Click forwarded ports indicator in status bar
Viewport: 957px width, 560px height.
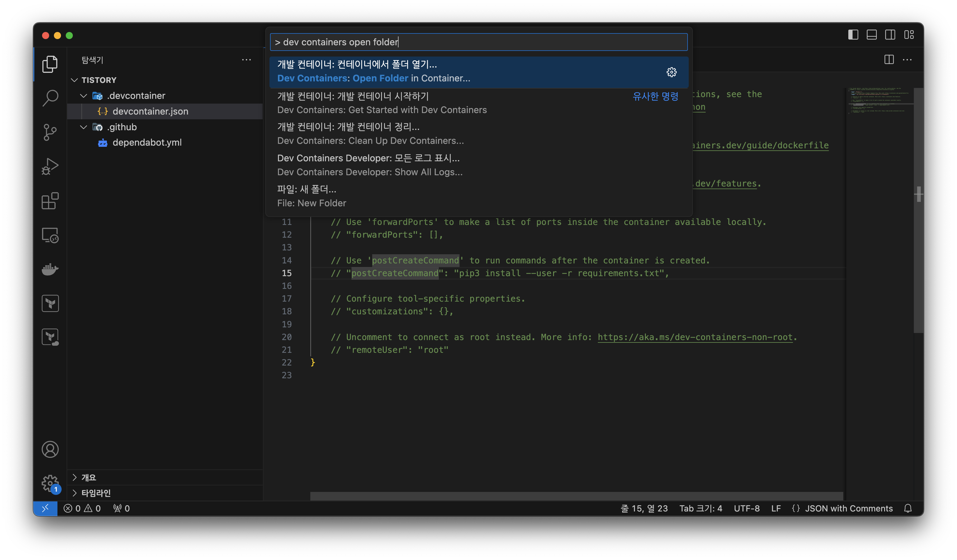click(x=121, y=508)
